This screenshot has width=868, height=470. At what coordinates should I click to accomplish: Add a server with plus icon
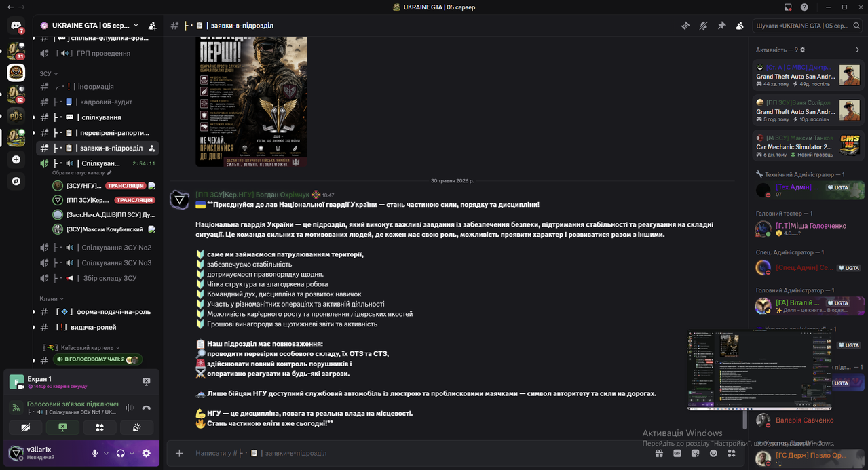16,160
